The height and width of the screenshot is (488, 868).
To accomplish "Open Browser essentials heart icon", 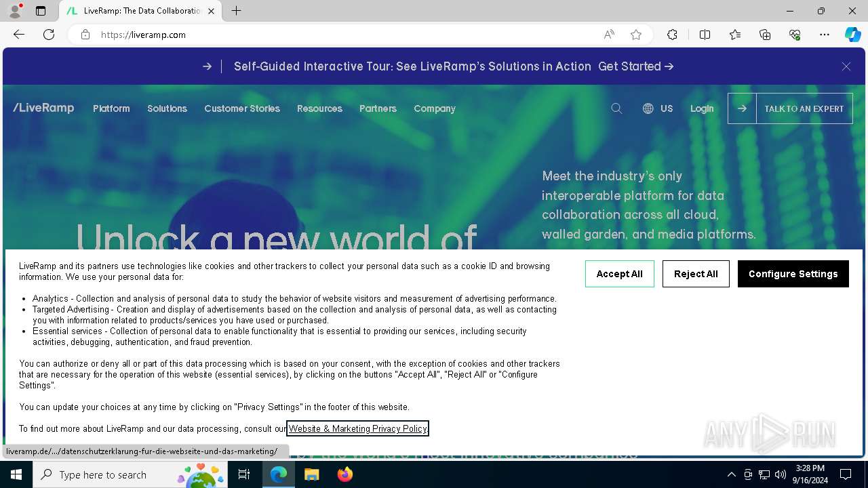I will click(x=795, y=35).
